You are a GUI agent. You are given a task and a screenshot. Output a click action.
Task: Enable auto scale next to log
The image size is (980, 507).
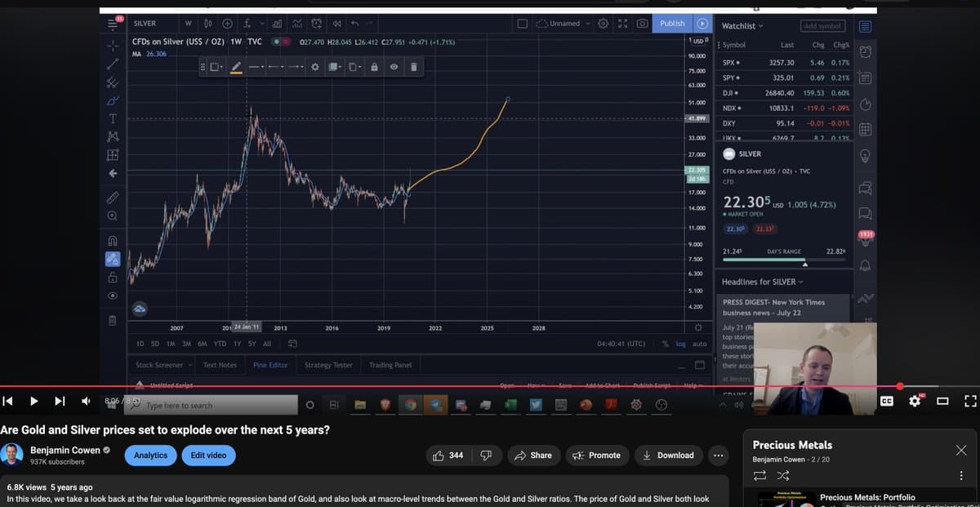point(700,344)
